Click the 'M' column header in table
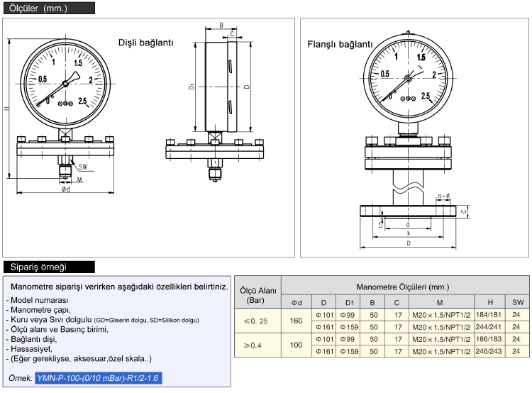The height and width of the screenshot is (393, 532). tap(440, 302)
